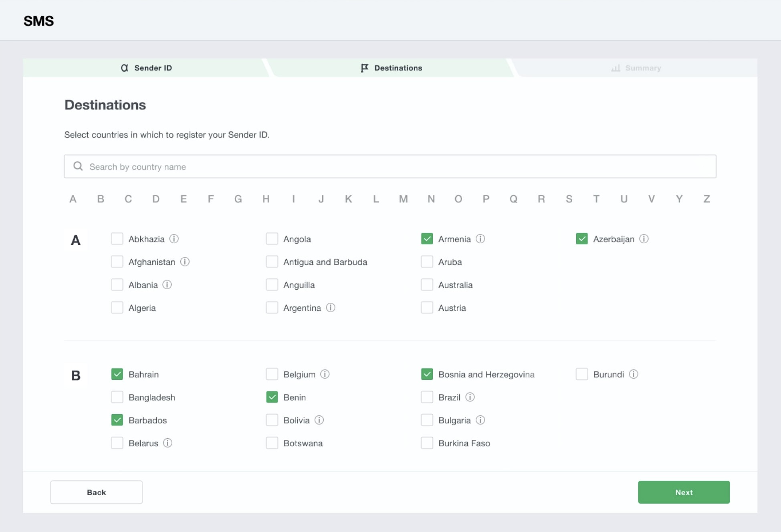The image size is (781, 532).
Task: Enable the Botswana checkbox
Action: (272, 443)
